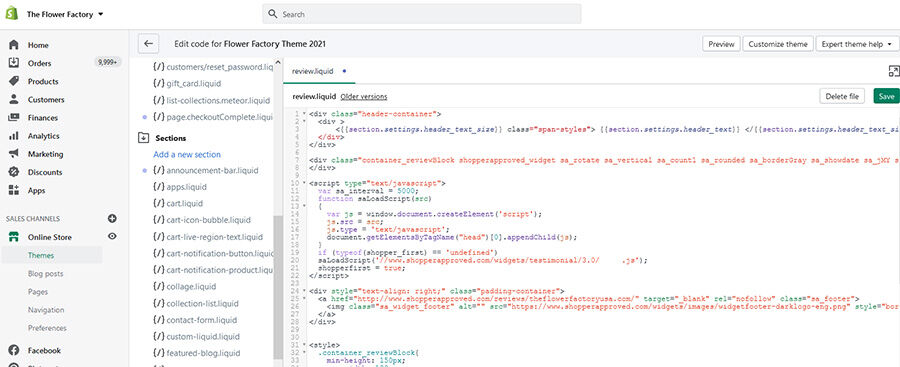Open page.checkoutComplete.liquid file
900x367 pixels.
213,117
